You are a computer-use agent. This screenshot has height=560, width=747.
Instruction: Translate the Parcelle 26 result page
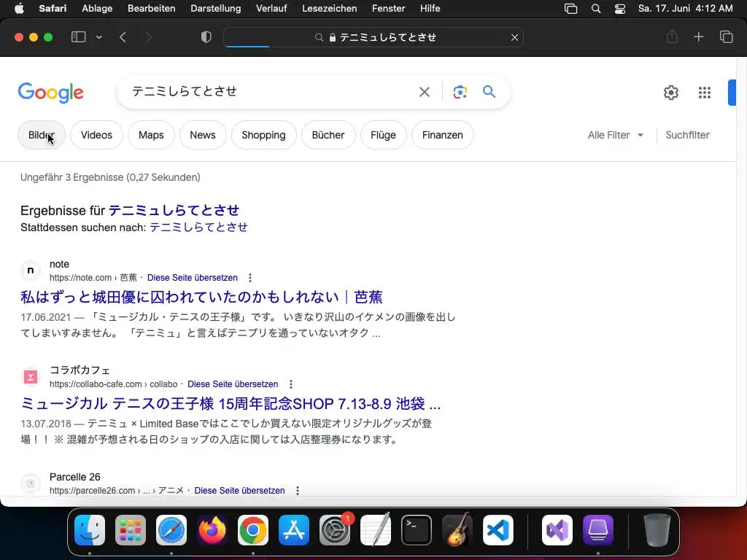click(x=239, y=491)
